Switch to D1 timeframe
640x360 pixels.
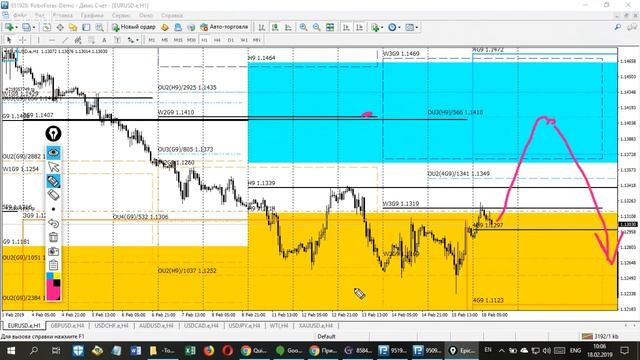231,40
